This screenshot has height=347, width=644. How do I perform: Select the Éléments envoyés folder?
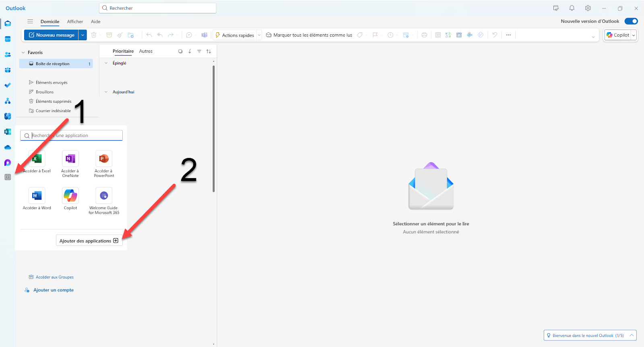pyautogui.click(x=52, y=83)
